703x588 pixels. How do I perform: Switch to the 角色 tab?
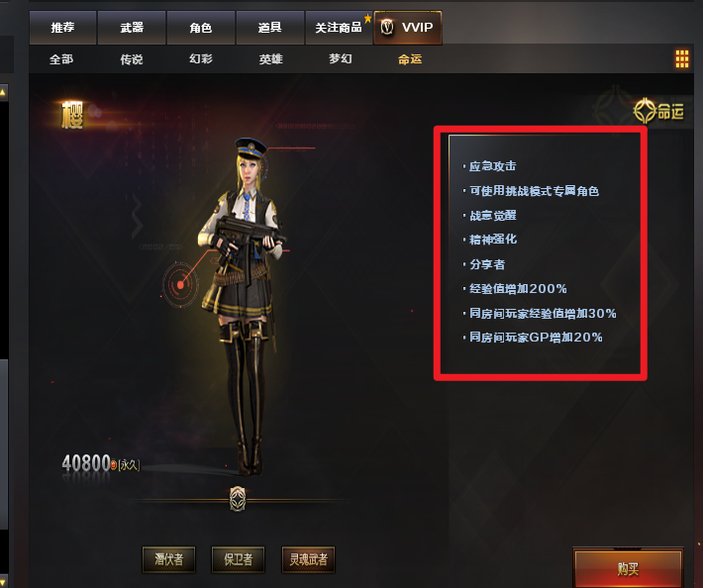click(x=200, y=28)
